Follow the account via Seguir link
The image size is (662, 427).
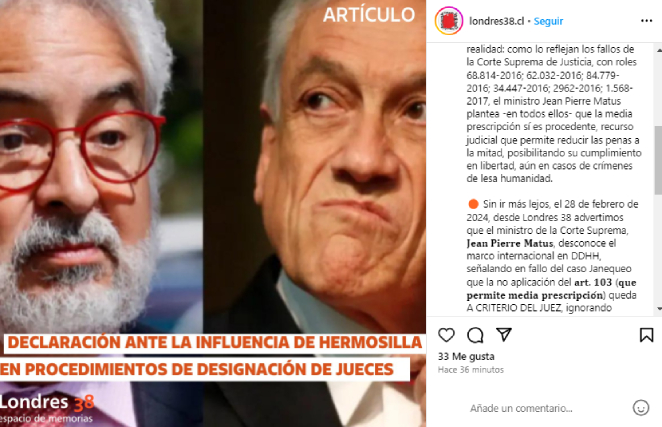548,21
